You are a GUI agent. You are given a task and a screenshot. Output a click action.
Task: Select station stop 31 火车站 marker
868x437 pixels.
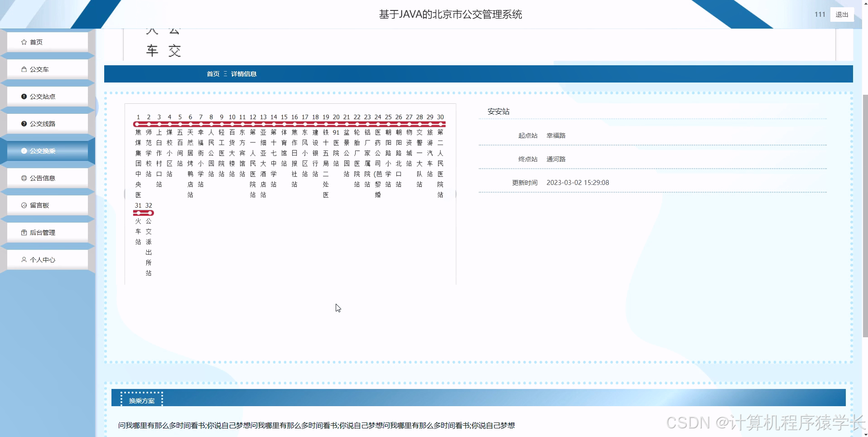tap(138, 212)
